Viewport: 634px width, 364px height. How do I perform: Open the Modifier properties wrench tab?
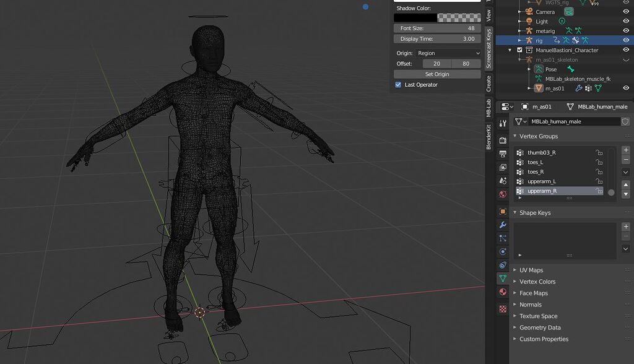tap(503, 225)
